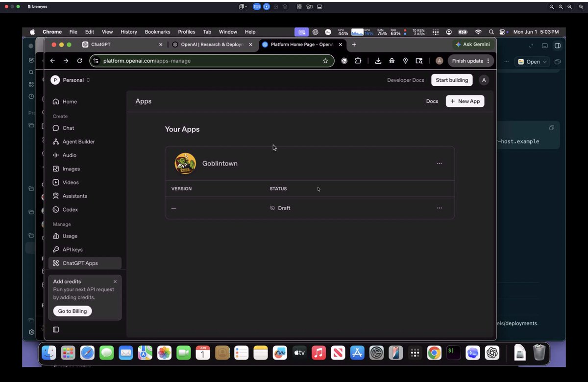This screenshot has width=588, height=382.
Task: Go forward in Chrome
Action: coord(66,61)
